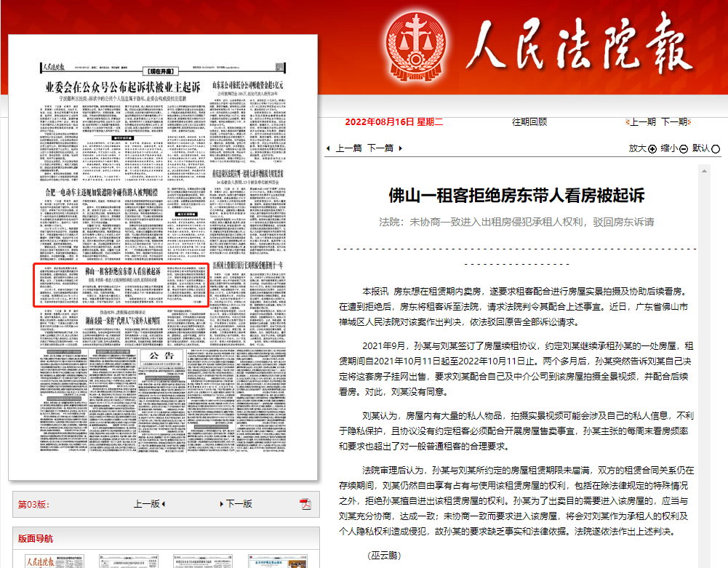728x568 pixels.
Task: Click the red-highlighted 佛山一租客 article region
Action: (x=122, y=285)
